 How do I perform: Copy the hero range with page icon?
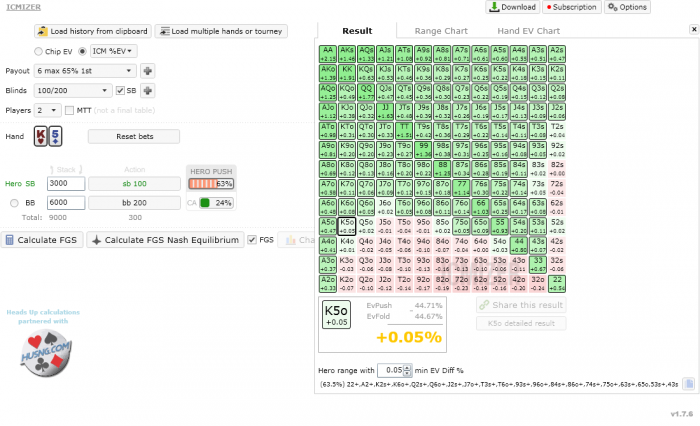(689, 384)
